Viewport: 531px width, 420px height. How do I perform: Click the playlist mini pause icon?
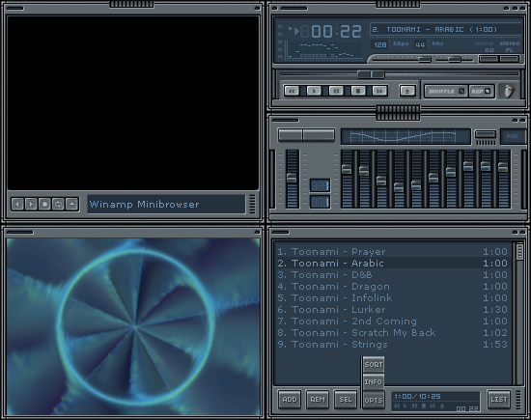tap(414, 406)
